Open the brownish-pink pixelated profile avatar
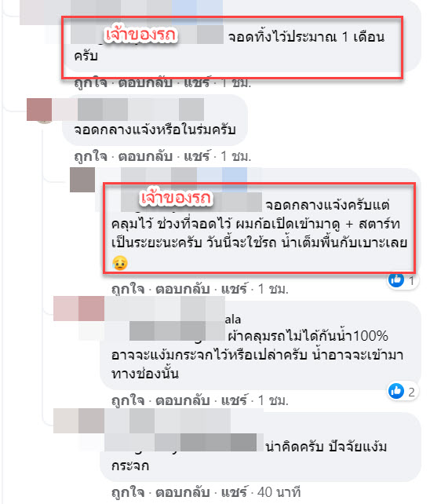Screen dimensions: 430x504 39,110
